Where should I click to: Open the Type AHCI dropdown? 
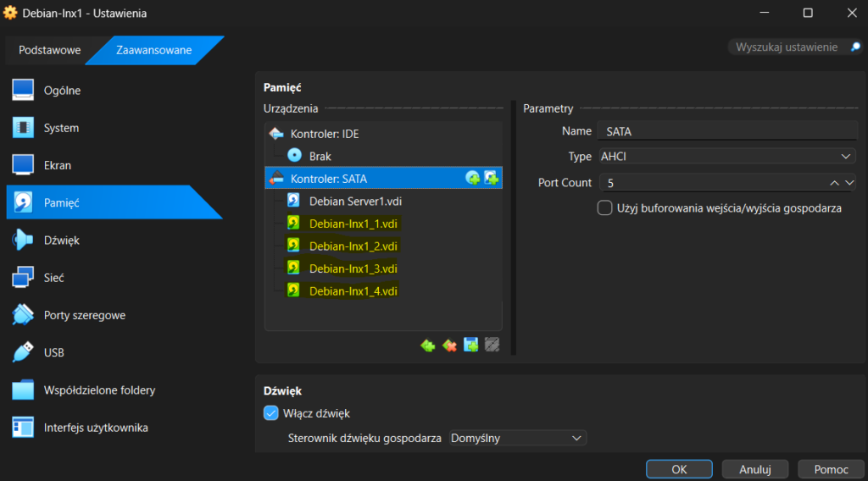[726, 157]
